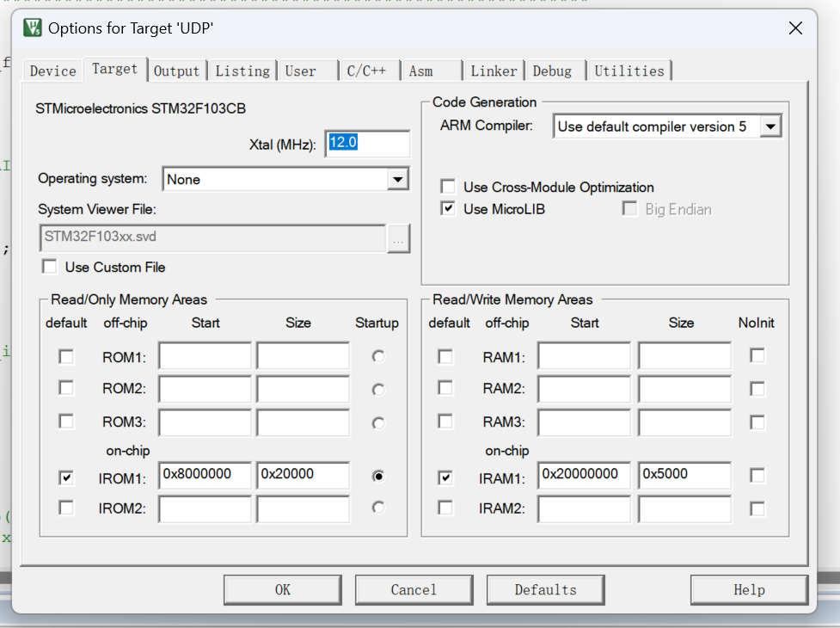Image resolution: width=840 pixels, height=628 pixels.
Task: Click the IROM2 Start field
Action: point(205,508)
